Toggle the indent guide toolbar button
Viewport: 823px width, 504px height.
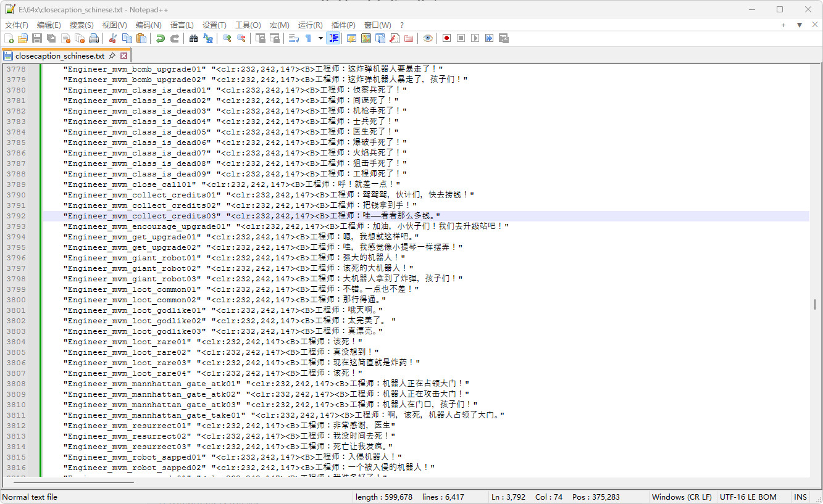(x=333, y=38)
